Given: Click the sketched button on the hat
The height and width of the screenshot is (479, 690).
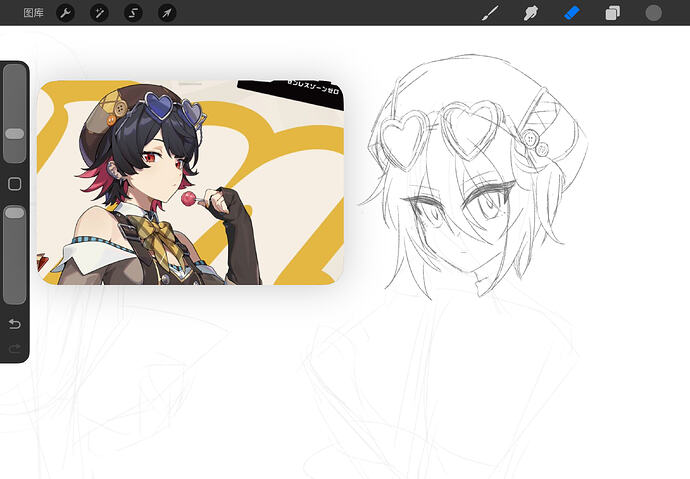Looking at the screenshot, I should 532,140.
